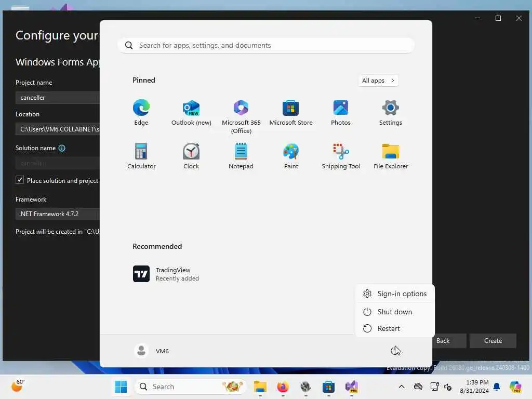Choose Shut down from power menu
The width and height of the screenshot is (532, 399).
click(x=395, y=312)
